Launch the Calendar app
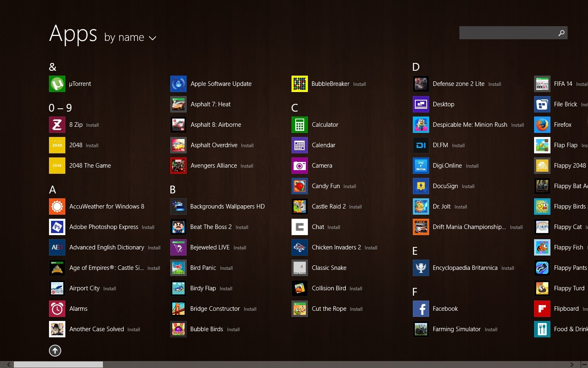Viewport: 588px width, 368px height. click(x=324, y=145)
